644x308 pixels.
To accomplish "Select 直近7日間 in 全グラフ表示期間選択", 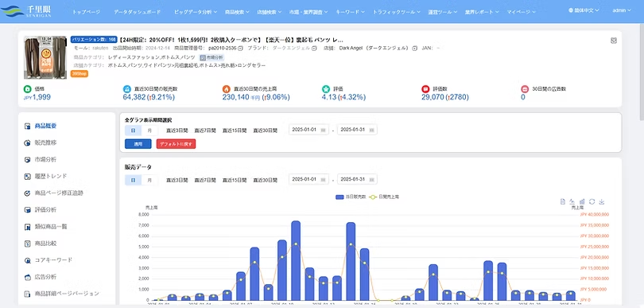I will pyautogui.click(x=205, y=131).
